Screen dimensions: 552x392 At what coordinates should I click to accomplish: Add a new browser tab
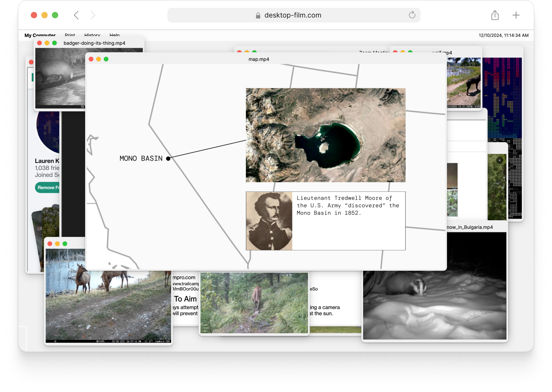pos(516,15)
